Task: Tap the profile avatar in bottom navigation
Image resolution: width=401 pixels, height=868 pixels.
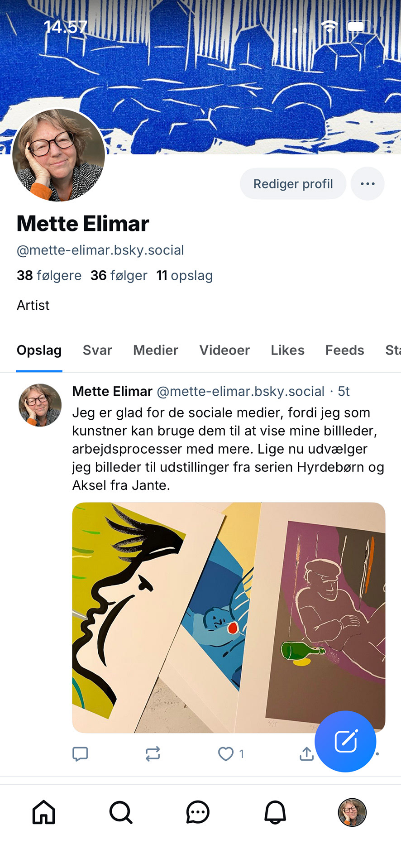Action: 352,812
